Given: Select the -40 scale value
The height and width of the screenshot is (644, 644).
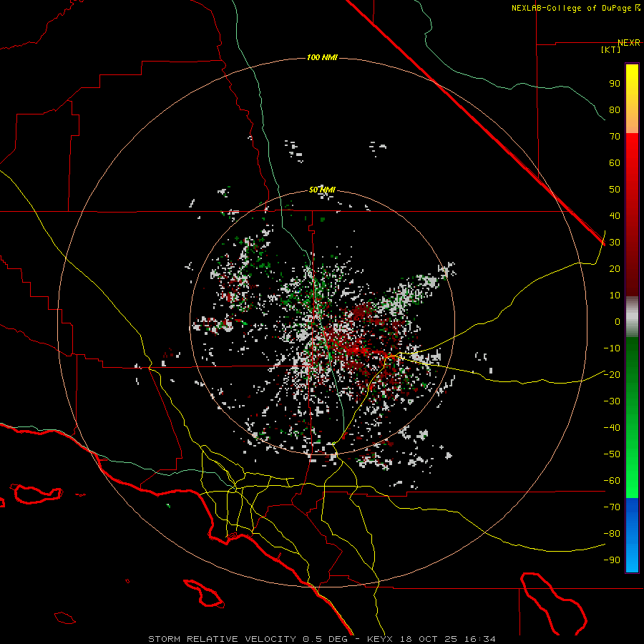Looking at the screenshot, I should coord(612,428).
